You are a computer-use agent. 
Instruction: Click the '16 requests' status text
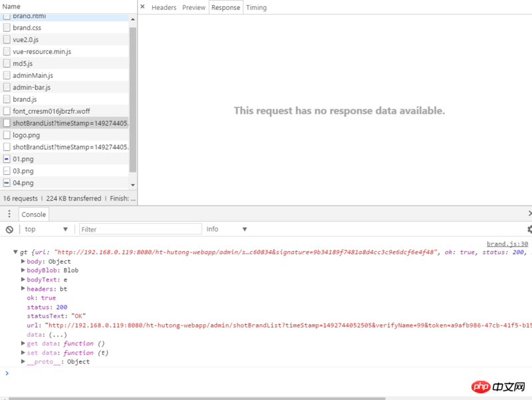click(x=21, y=198)
